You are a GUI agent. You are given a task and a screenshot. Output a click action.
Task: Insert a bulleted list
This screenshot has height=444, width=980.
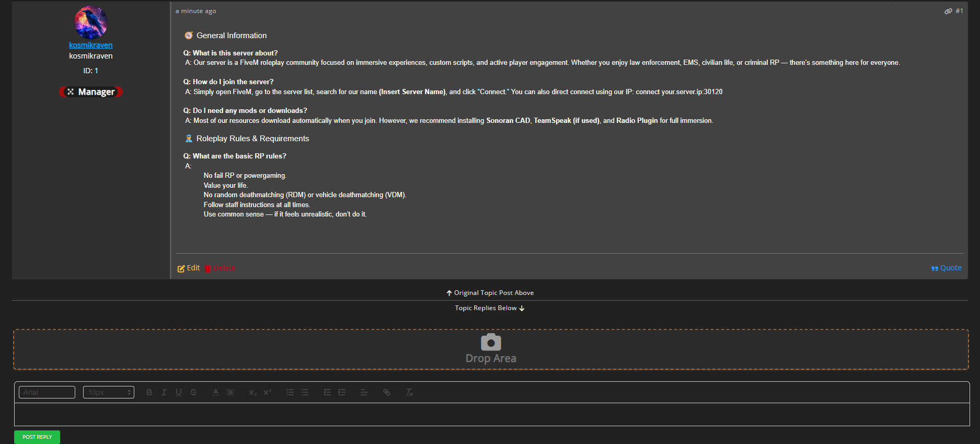305,392
